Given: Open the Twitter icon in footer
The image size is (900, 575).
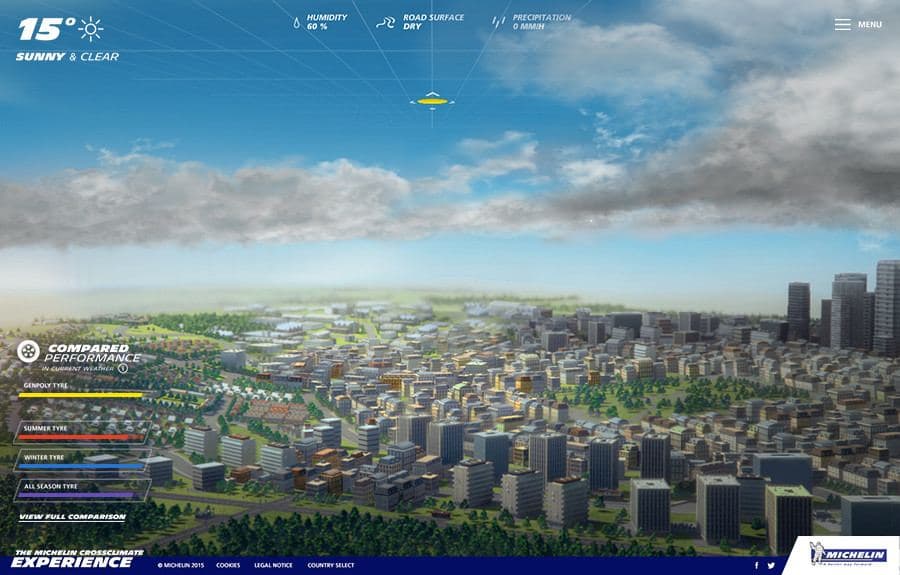Looking at the screenshot, I should (x=771, y=565).
